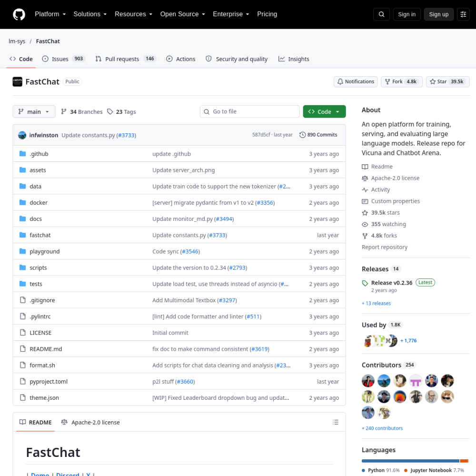This screenshot has height=476, width=476.
Task: Open the + 13 releases link
Action: 376,303
